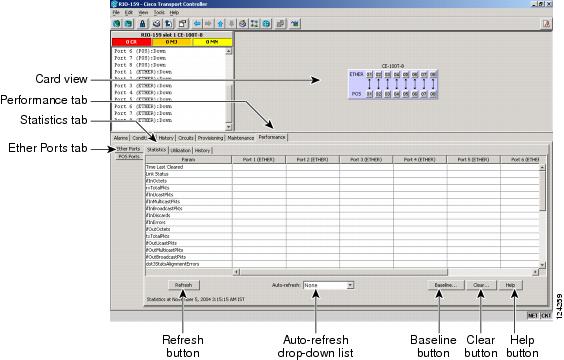The width and height of the screenshot is (564, 360).
Task: Switch to the Provisioning tab
Action: click(x=210, y=138)
